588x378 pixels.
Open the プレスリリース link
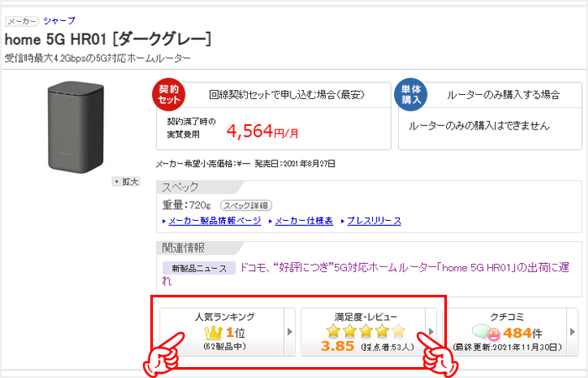coord(374,221)
